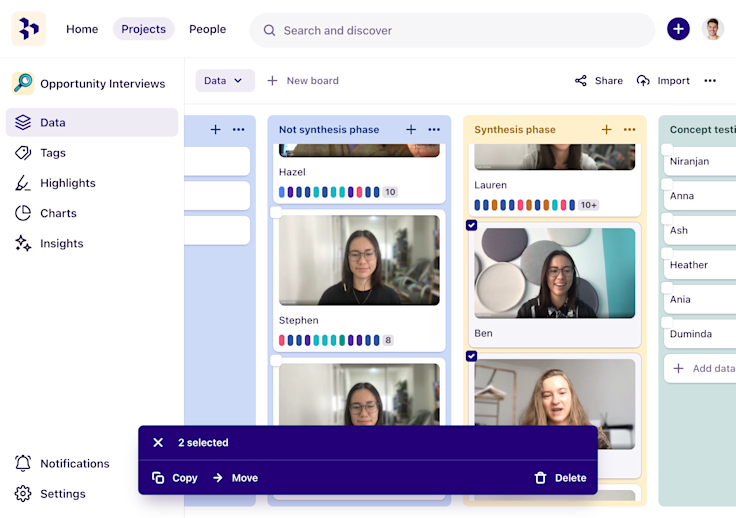Click the Settings gear icon
Image resolution: width=736 pixels, height=518 pixels.
coord(23,494)
